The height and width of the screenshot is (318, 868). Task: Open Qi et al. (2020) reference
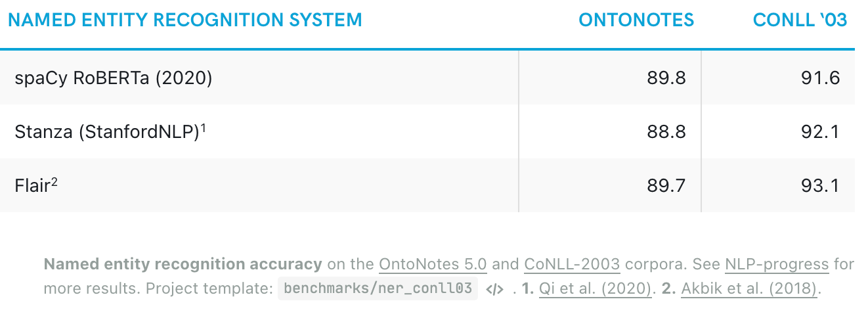596,289
